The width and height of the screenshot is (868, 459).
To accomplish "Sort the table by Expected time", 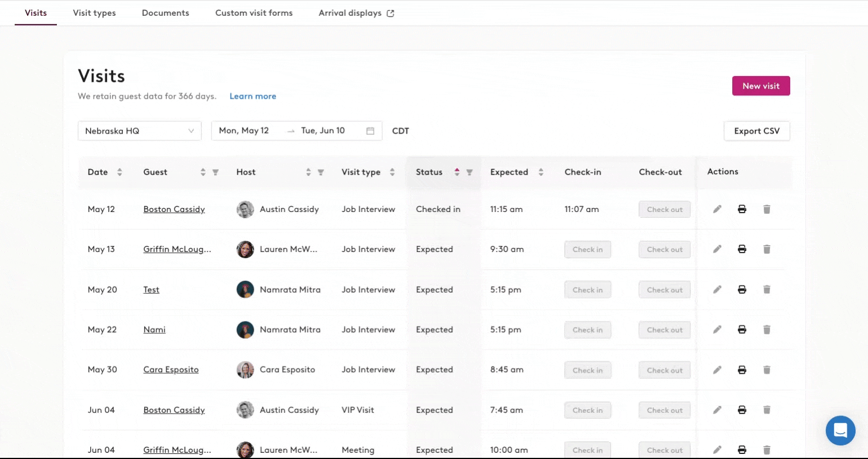I will (541, 172).
